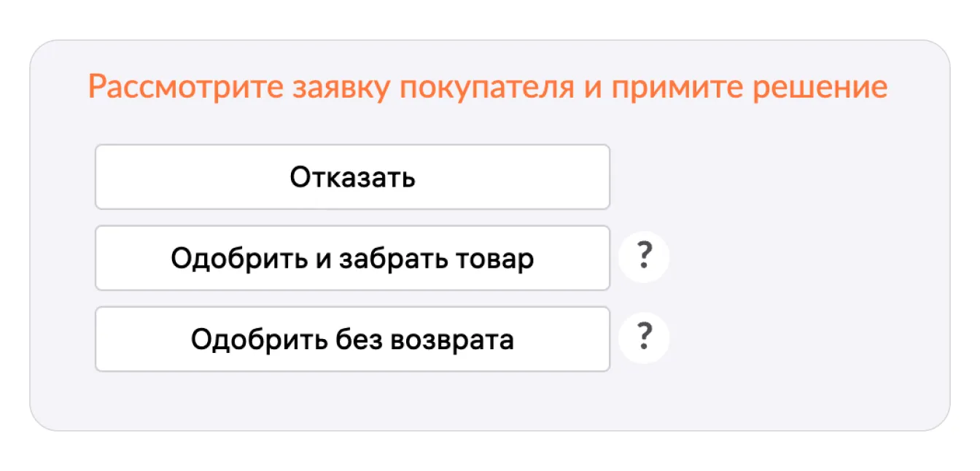Select "Одобрить без возврата" option
This screenshot has height=471, width=980.
click(x=352, y=339)
